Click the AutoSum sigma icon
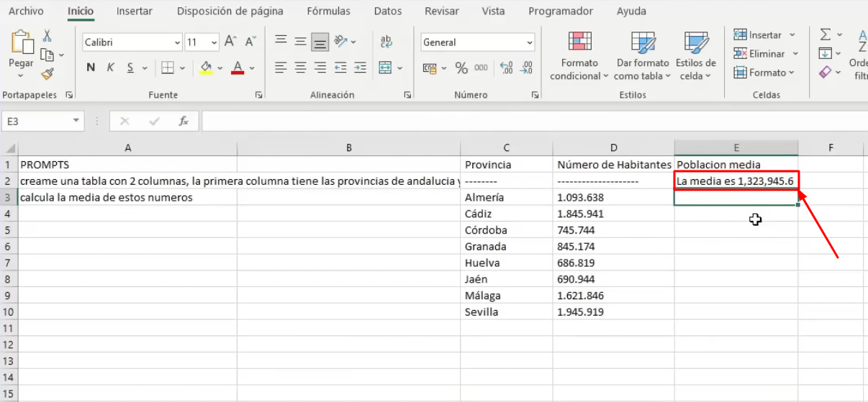Image resolution: width=868 pixels, height=402 pixels. [826, 35]
